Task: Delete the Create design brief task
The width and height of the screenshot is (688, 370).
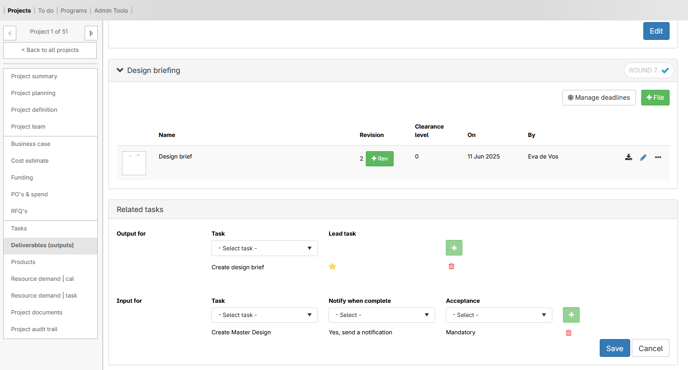Action: (x=451, y=266)
